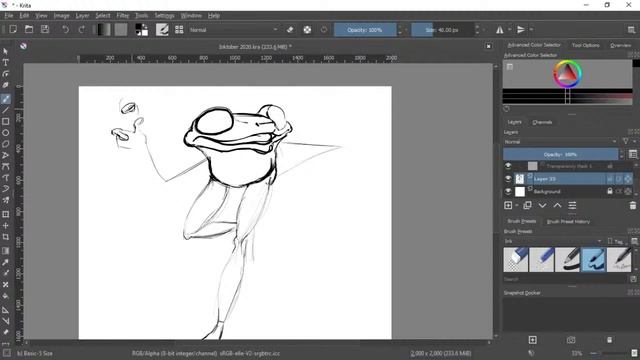Open the brush blending mode dropdown
Image resolution: width=640 pixels, height=360 pixels.
[x=233, y=30]
